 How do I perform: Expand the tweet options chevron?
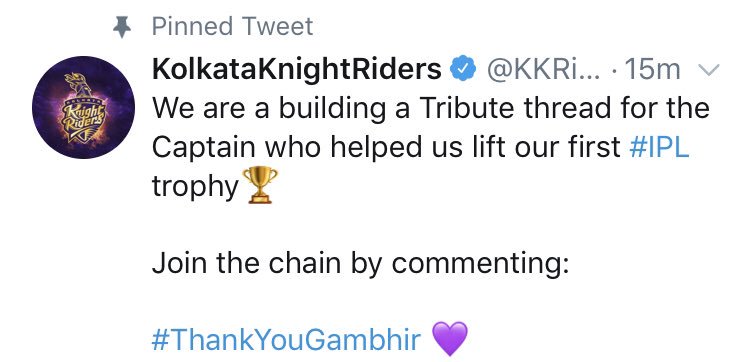tap(709, 71)
